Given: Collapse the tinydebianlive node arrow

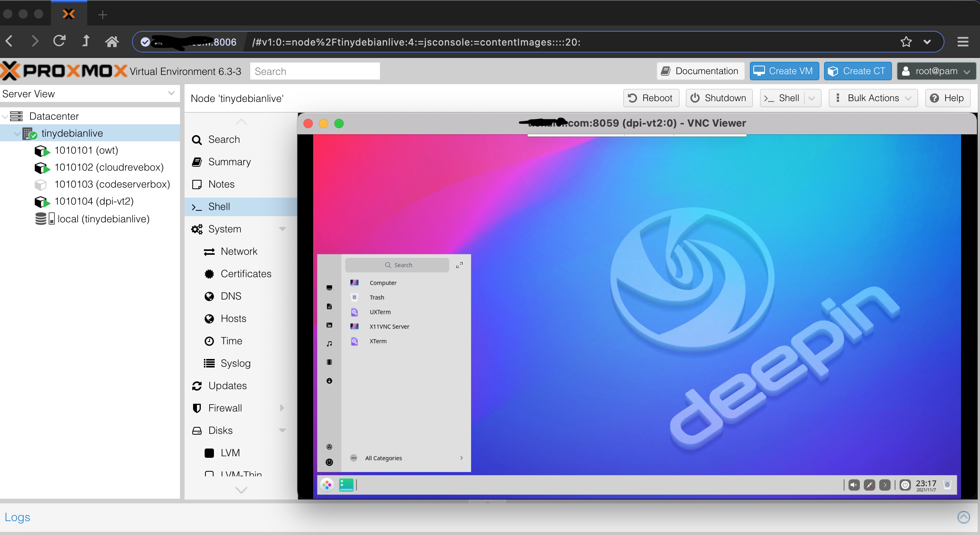Looking at the screenshot, I should point(17,134).
